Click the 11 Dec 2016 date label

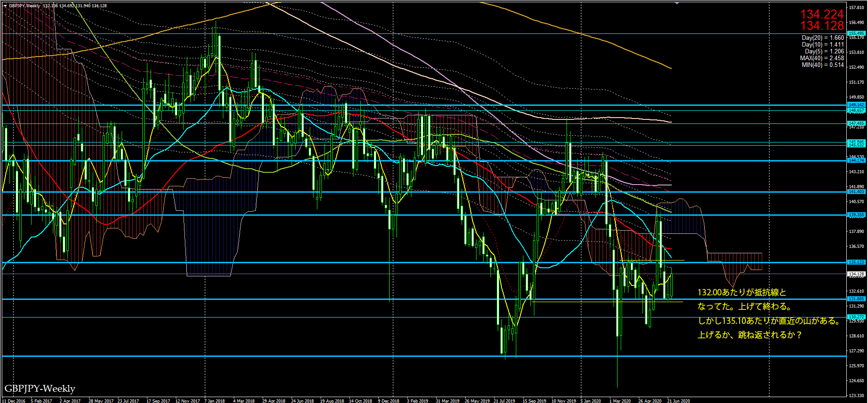coord(14,401)
